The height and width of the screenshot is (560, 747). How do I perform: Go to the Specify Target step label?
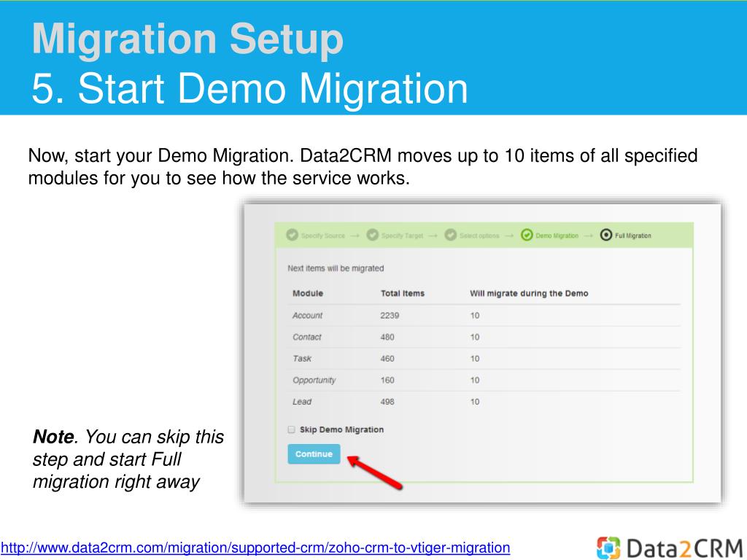coord(402,236)
